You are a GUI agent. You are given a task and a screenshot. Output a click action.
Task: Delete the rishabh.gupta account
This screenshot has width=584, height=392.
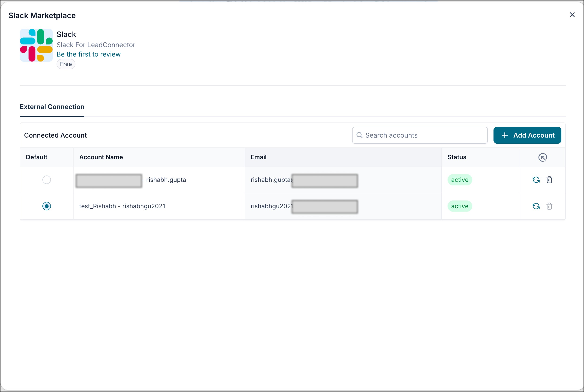tap(549, 180)
